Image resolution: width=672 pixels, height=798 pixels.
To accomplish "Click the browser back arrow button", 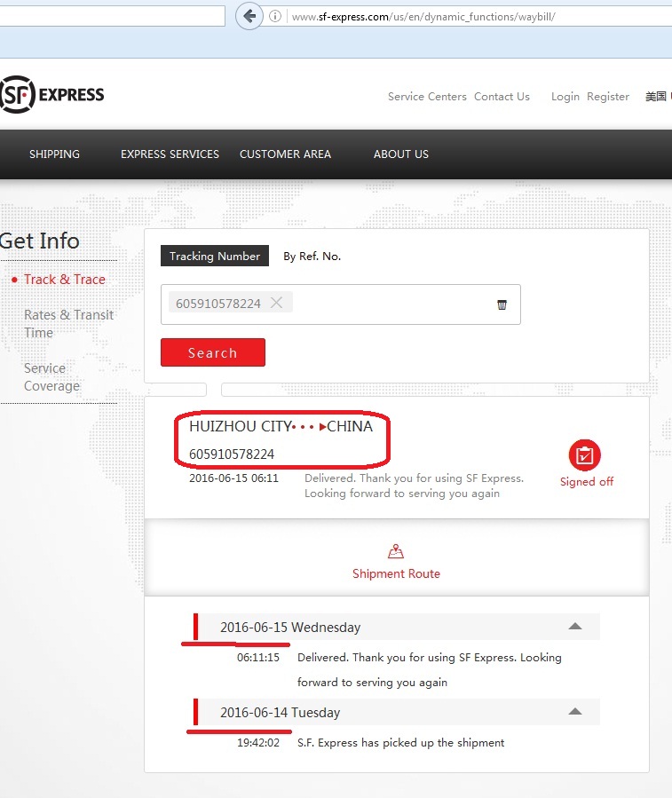I will click(249, 16).
